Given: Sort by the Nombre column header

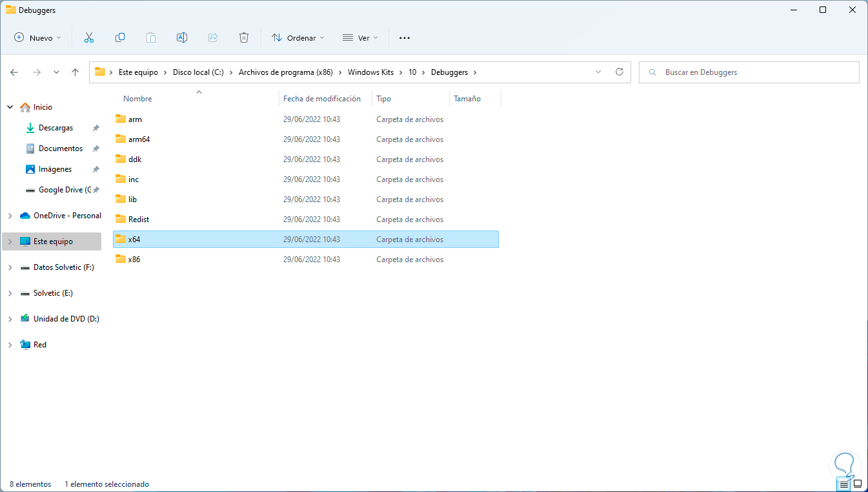Looking at the screenshot, I should 137,99.
